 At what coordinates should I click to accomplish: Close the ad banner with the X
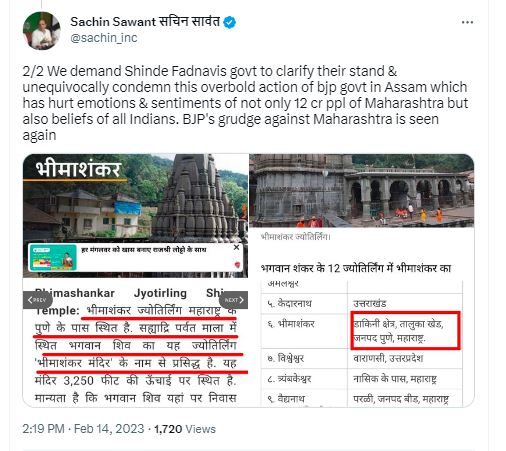coord(236,247)
